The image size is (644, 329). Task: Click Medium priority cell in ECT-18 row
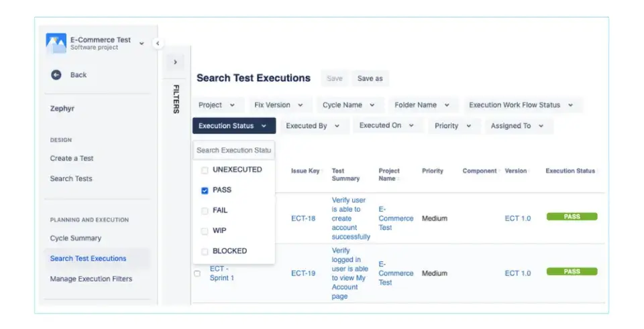[435, 218]
